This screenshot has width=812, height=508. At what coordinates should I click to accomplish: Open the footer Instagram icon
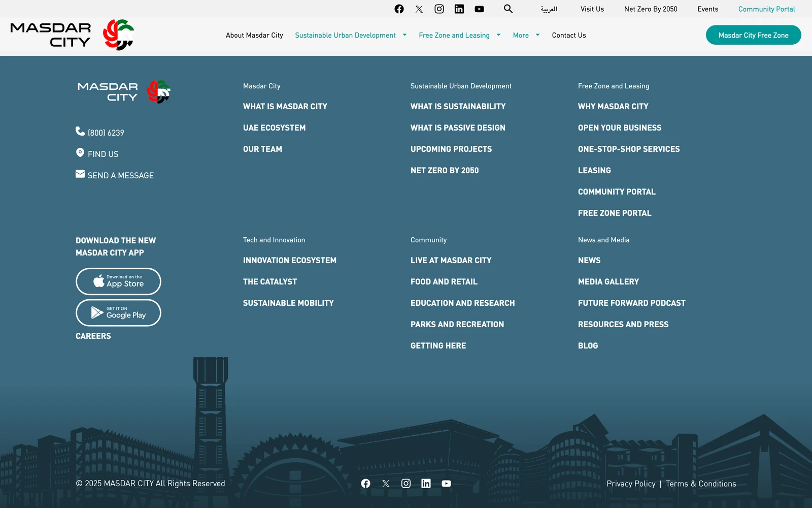[406, 484]
